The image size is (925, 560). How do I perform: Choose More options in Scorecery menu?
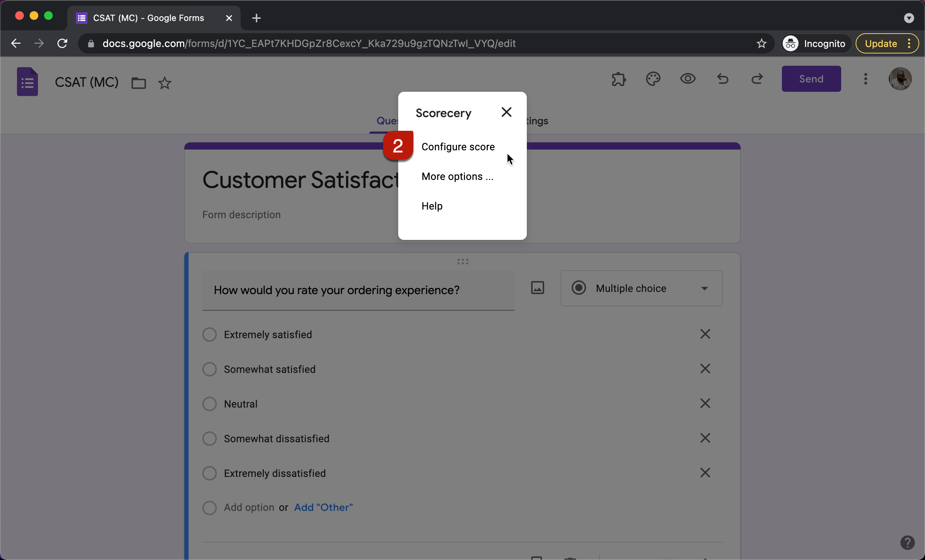(x=457, y=176)
